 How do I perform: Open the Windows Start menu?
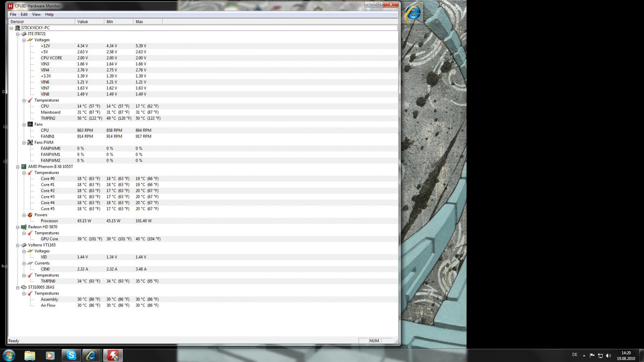click(9, 355)
